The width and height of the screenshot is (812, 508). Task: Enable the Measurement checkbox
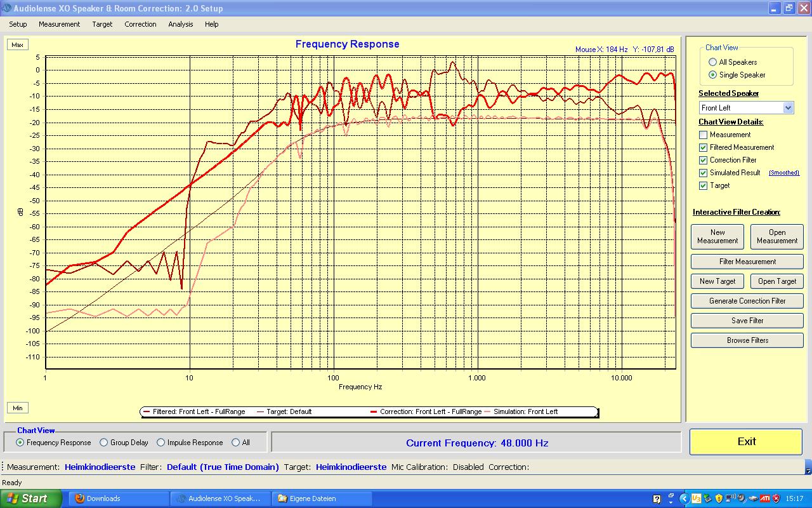pos(703,135)
